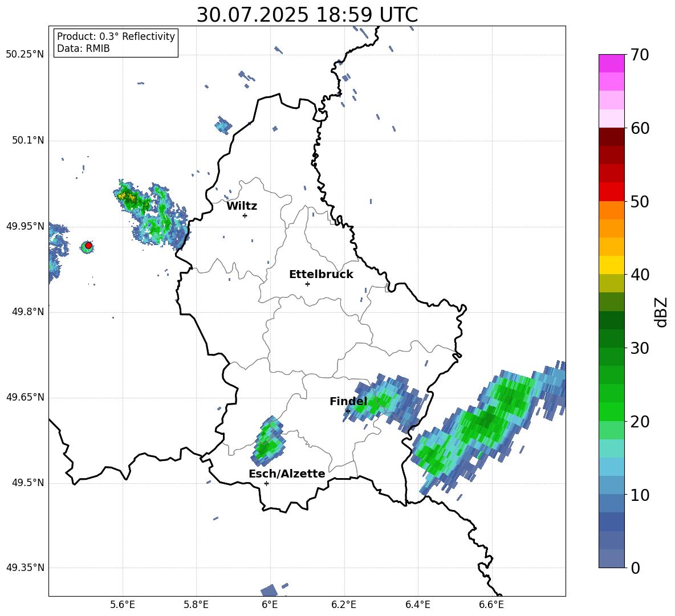Click the 49.65°N latitude label
Image resolution: width=675 pixels, height=616 pixels.
click(x=25, y=397)
